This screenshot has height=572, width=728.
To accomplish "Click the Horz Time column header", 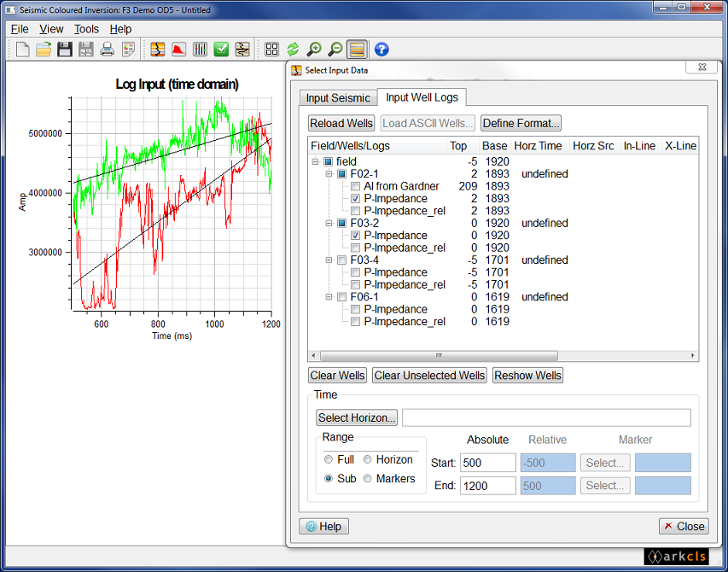I will [x=540, y=146].
